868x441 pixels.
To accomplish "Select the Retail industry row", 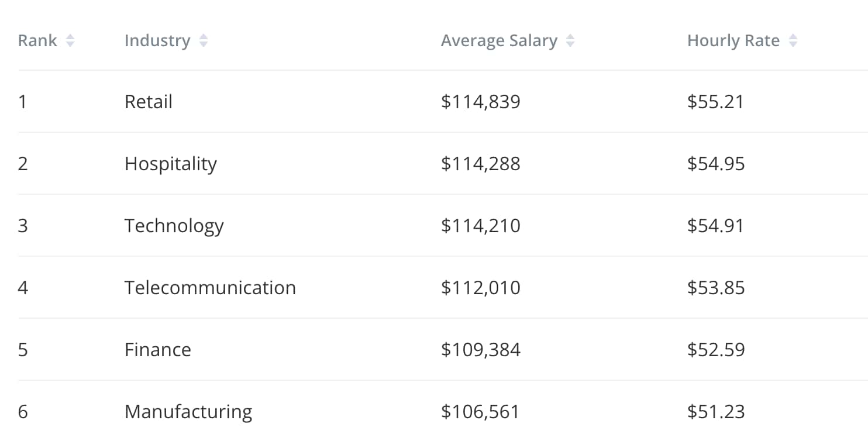I will click(149, 102).
